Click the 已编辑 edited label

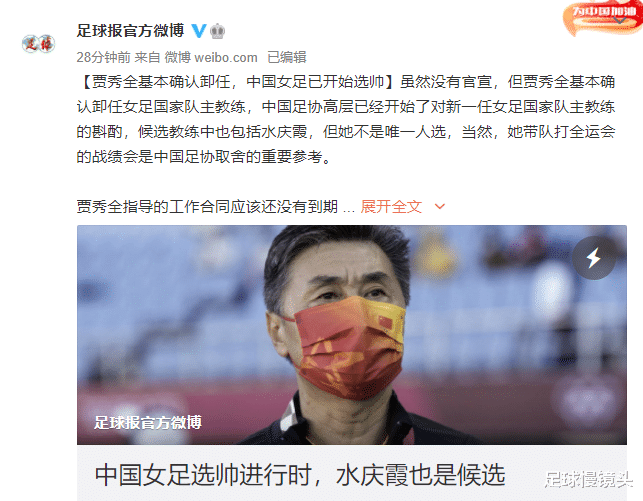tap(287, 57)
